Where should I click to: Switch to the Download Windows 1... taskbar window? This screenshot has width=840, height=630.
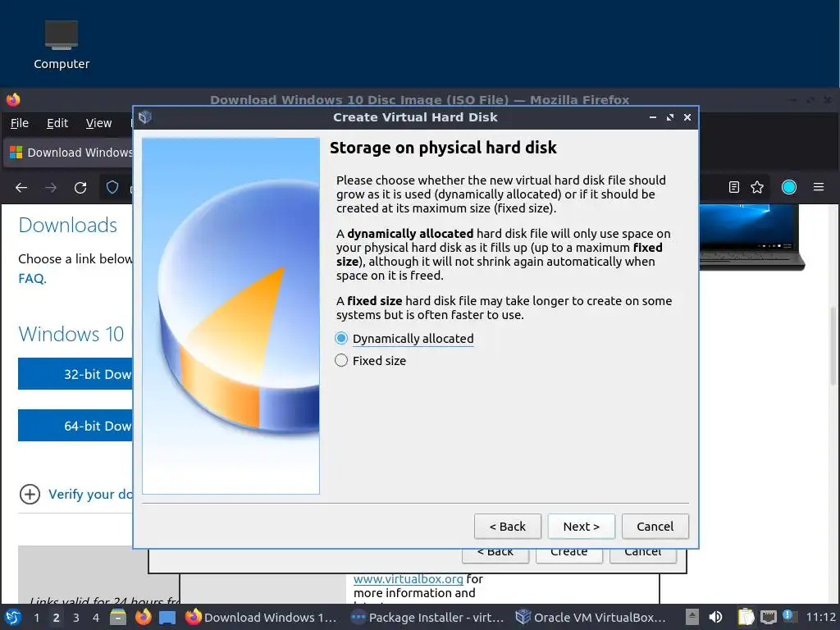pos(261,617)
